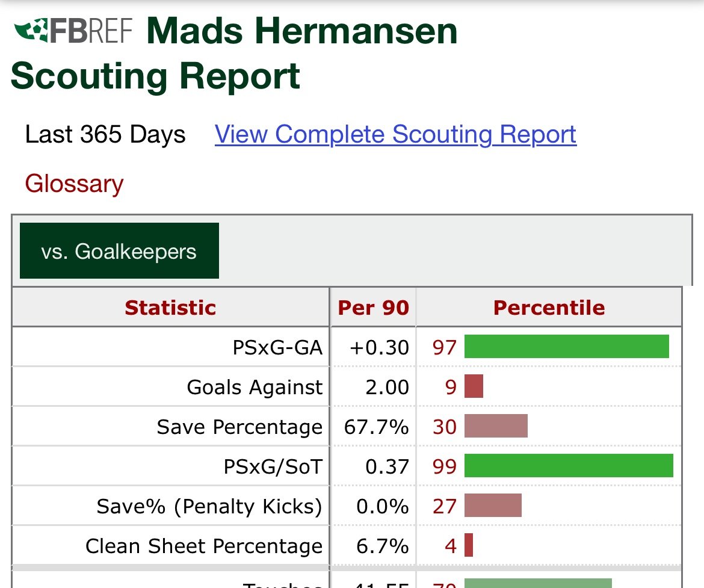
Task: Click the Mads Hermansen Scouting Report heading
Action: point(234,54)
